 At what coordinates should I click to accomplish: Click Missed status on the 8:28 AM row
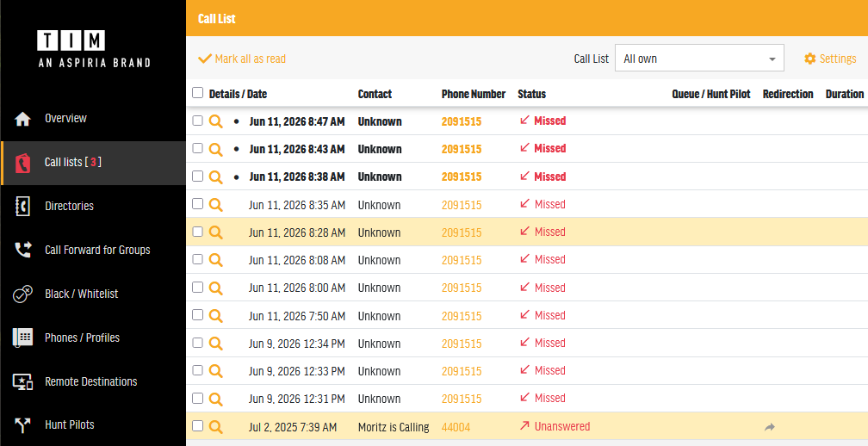pos(549,232)
